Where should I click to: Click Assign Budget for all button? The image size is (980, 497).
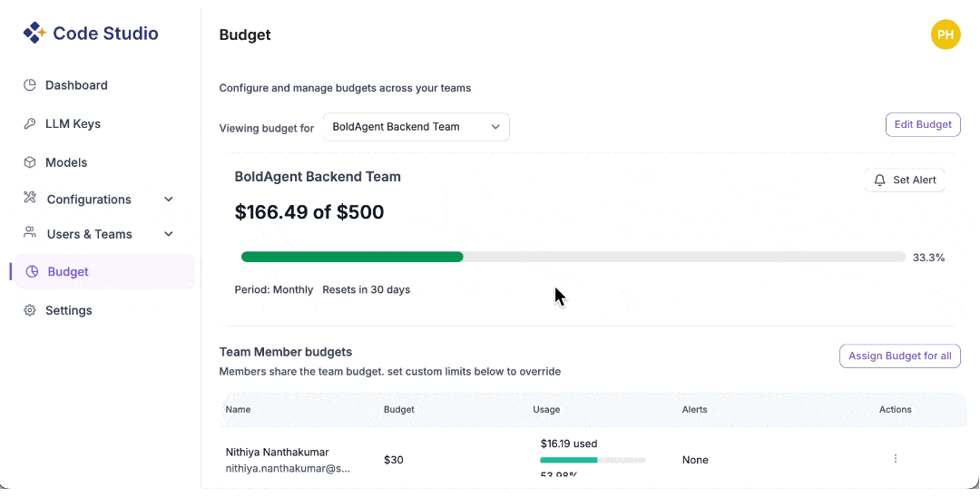pos(899,356)
